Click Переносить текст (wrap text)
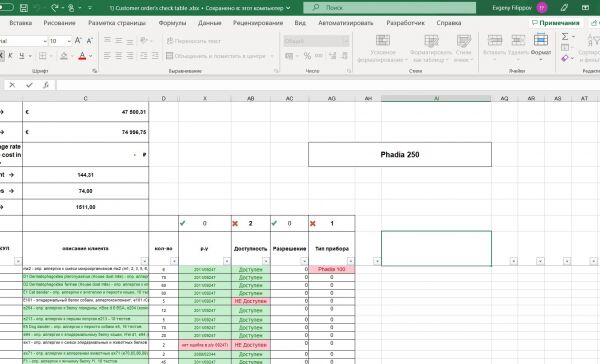Screen dimensions: 600x364 click(194, 41)
